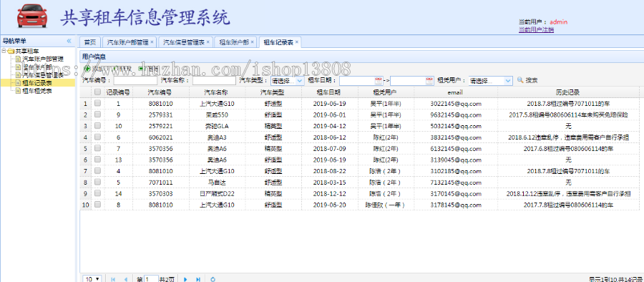644x282 pixels.
Task: Click the green add record icon
Action: [x=87, y=69]
